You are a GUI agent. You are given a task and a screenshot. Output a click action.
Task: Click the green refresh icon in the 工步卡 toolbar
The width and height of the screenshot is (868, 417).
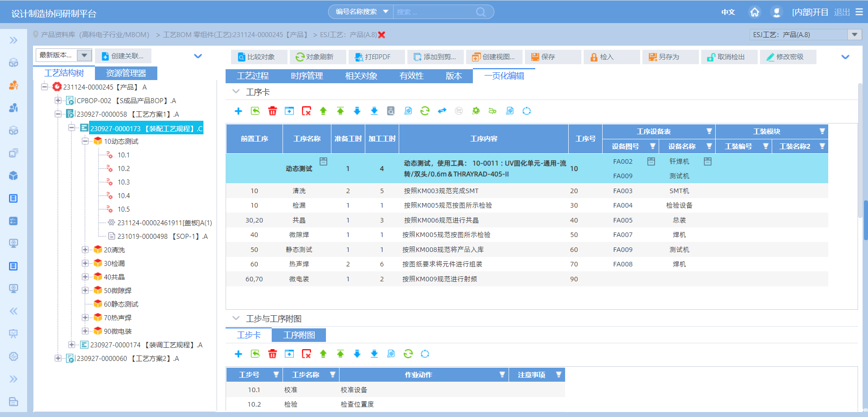click(408, 354)
